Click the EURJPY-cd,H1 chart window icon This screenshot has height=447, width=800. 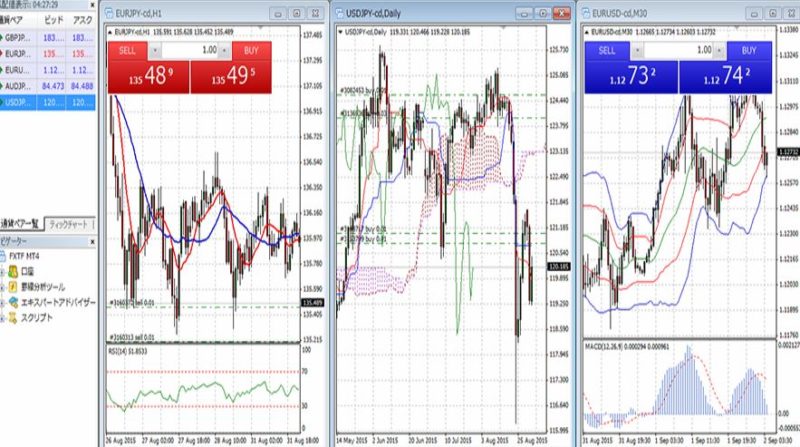tap(109, 13)
